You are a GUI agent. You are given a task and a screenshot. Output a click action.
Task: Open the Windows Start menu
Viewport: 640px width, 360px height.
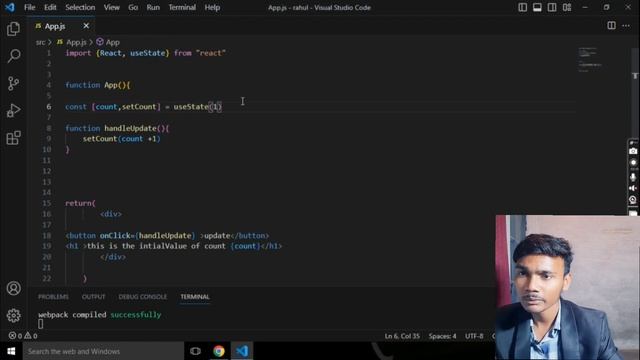pos(11,351)
